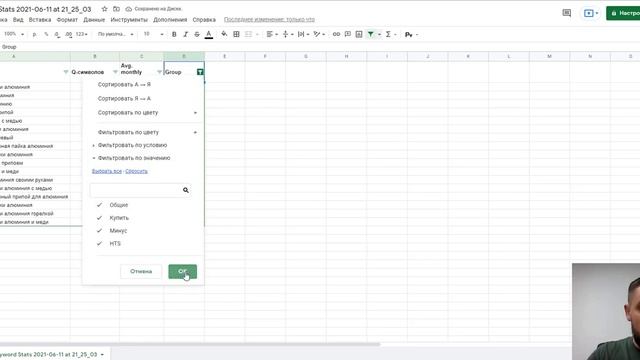Image resolution: width=640 pixels, height=360 pixels.
Task: Click the move-to-folder icon
Action: [x=116, y=9]
